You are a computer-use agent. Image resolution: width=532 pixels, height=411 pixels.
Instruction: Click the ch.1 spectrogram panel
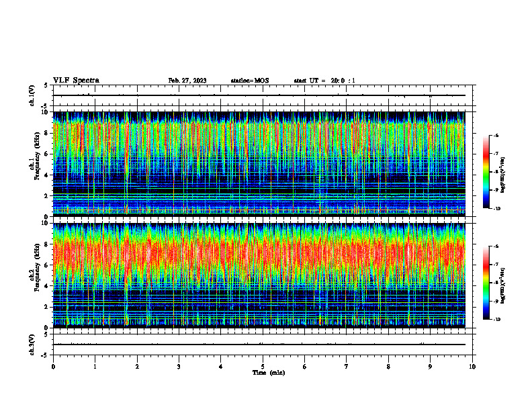pyautogui.click(x=259, y=164)
